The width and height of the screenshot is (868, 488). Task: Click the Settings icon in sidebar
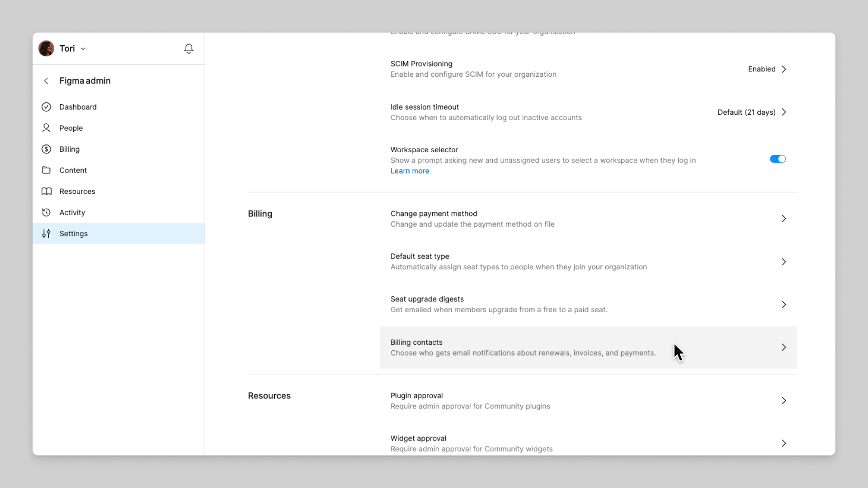pyautogui.click(x=46, y=233)
